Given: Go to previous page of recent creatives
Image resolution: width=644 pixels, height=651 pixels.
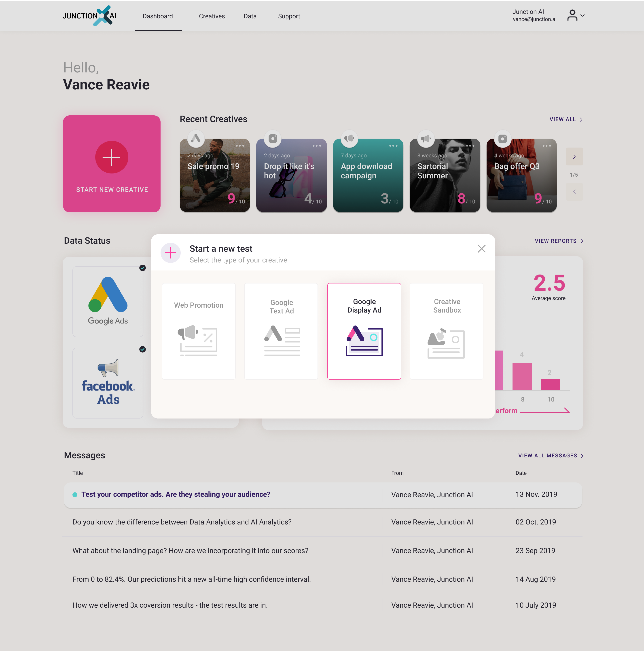Looking at the screenshot, I should coord(574,192).
